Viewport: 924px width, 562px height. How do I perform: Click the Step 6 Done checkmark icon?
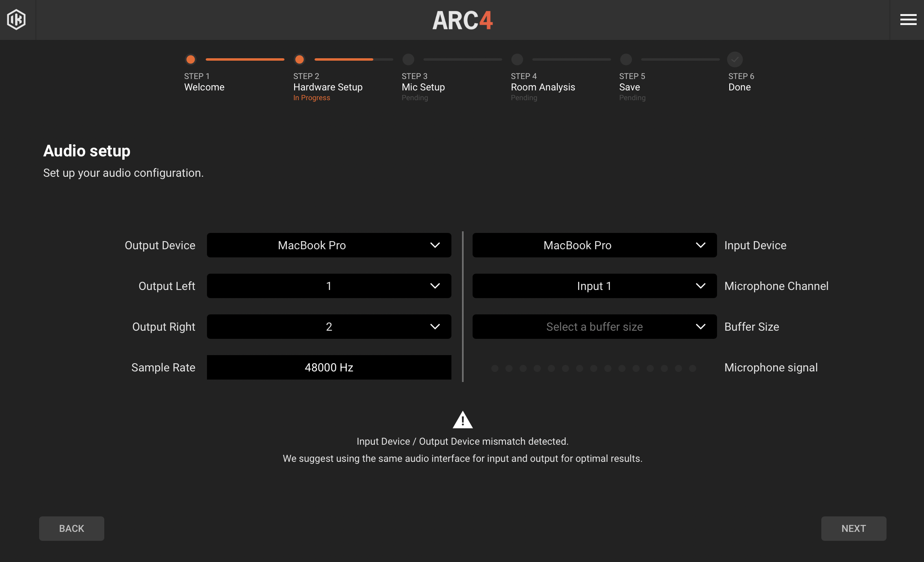735,59
